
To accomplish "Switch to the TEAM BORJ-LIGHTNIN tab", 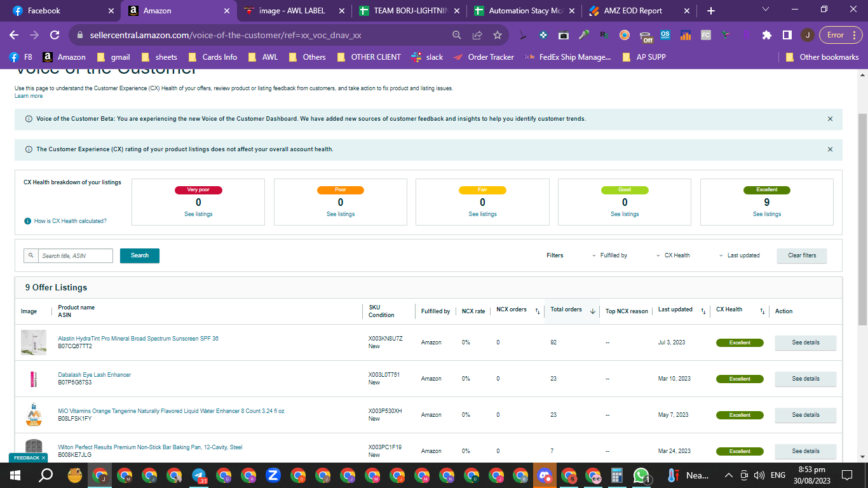I will [x=409, y=11].
